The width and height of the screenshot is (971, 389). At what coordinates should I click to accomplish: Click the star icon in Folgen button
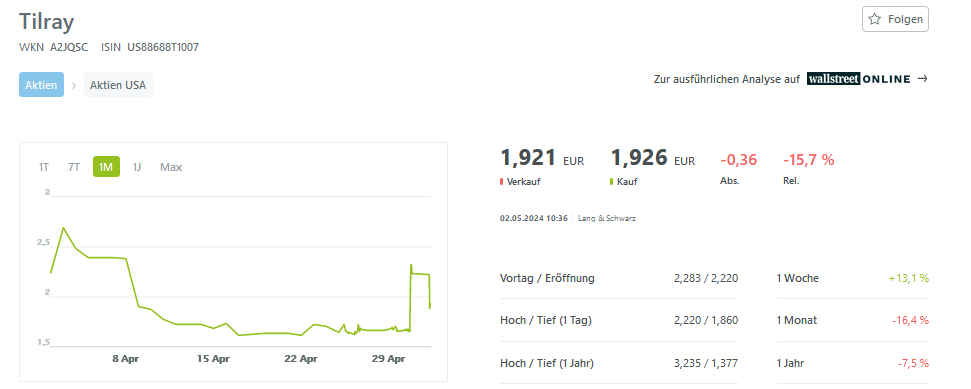tap(874, 19)
